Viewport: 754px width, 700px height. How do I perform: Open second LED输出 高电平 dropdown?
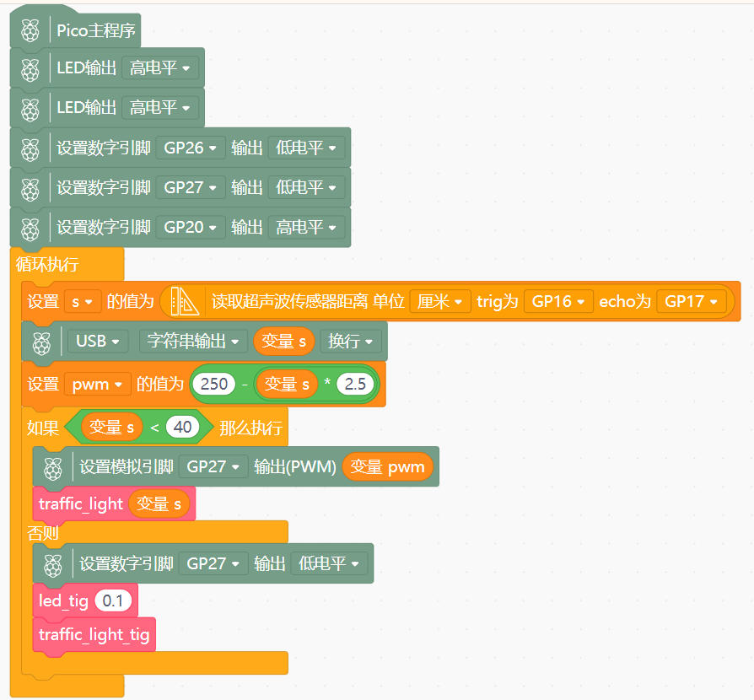[160, 107]
